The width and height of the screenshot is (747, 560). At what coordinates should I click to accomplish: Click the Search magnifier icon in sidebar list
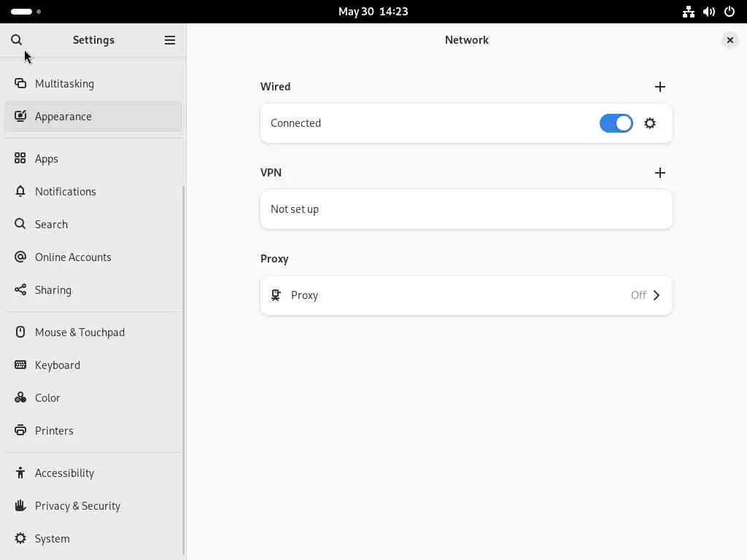[x=20, y=224]
